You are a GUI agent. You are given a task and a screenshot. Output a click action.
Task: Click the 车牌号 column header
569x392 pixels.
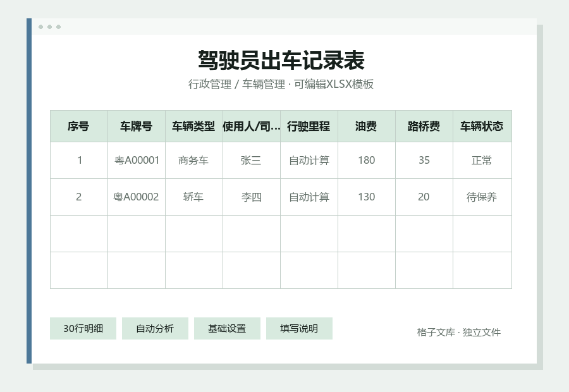click(x=137, y=126)
